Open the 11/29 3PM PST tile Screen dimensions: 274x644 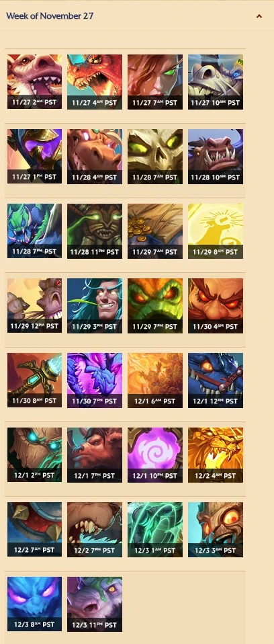(95, 306)
